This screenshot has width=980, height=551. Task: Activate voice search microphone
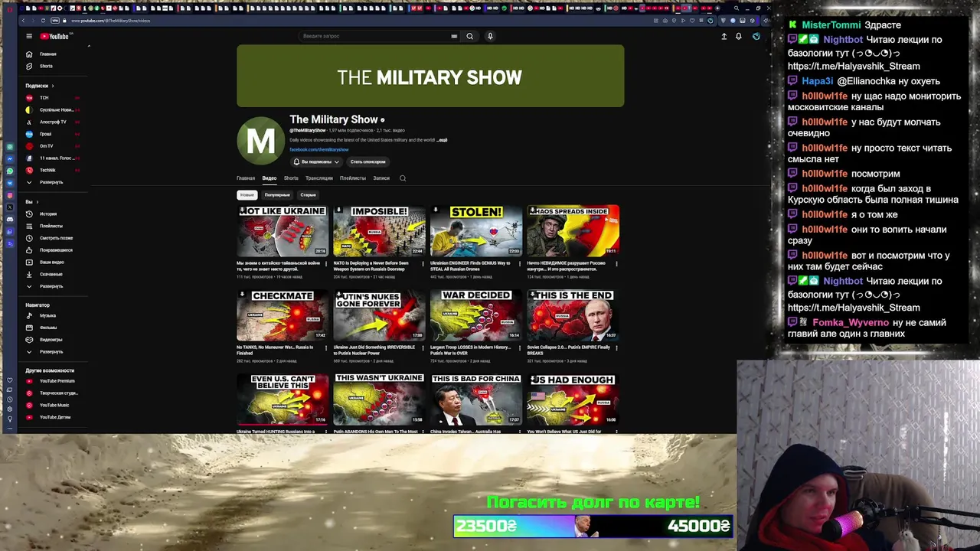[490, 36]
